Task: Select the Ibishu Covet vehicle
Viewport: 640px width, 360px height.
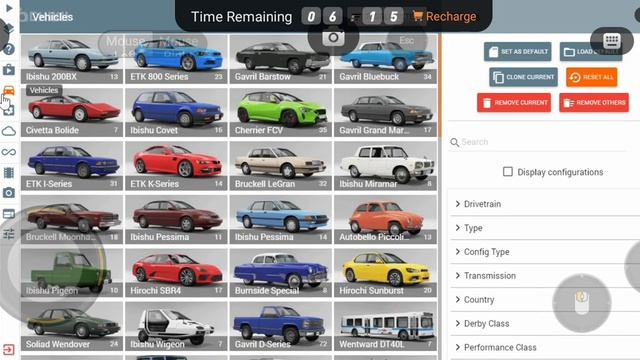Action: tap(176, 113)
